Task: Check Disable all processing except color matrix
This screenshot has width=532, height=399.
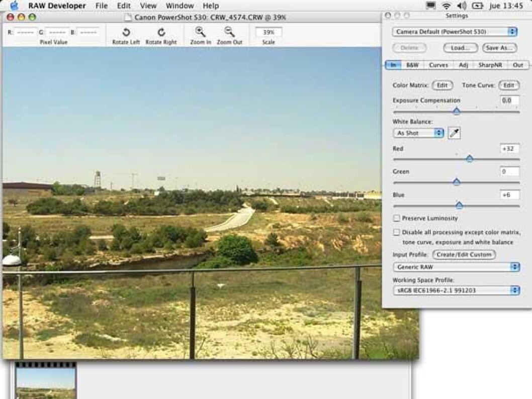Action: pyautogui.click(x=396, y=232)
